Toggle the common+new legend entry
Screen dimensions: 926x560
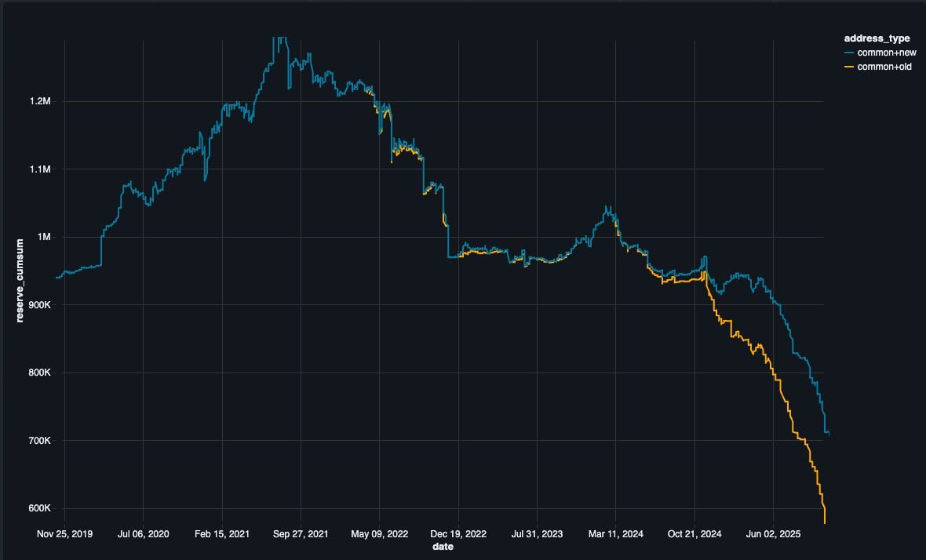pyautogui.click(x=887, y=53)
